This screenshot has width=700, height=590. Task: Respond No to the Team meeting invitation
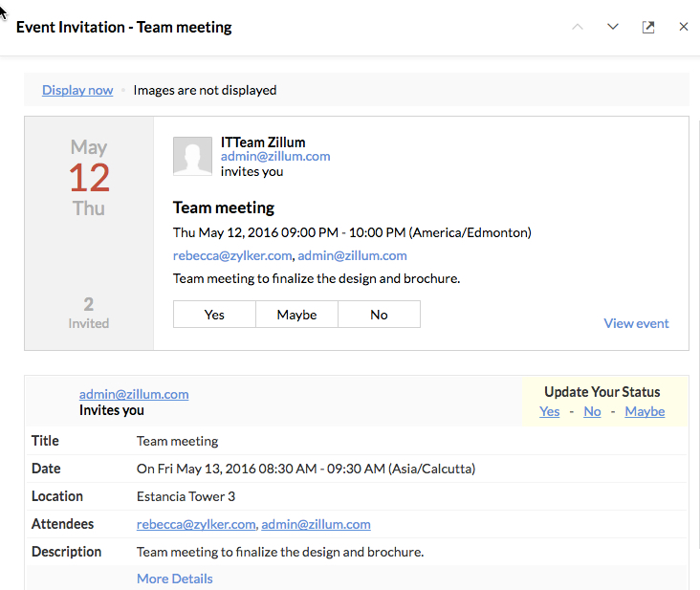(379, 315)
